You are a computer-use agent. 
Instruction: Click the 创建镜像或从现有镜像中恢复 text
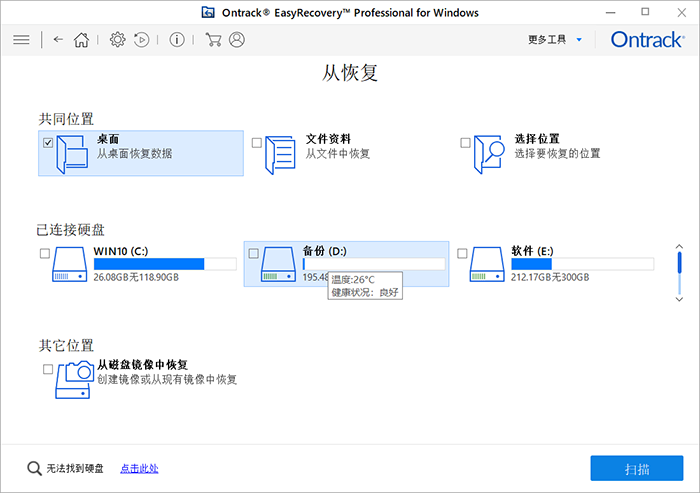[x=167, y=380]
